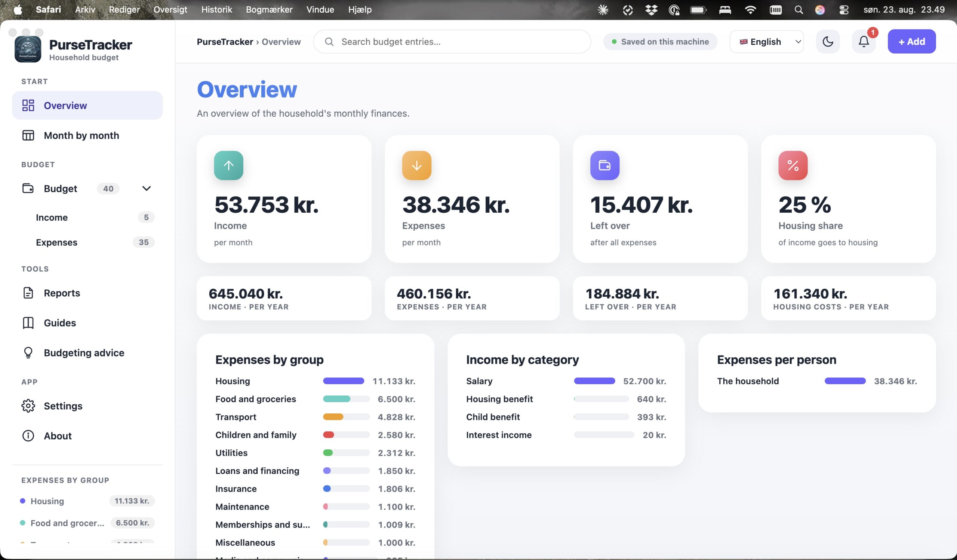The image size is (957, 560).
Task: Open the Oversigt menu
Action: coord(170,9)
